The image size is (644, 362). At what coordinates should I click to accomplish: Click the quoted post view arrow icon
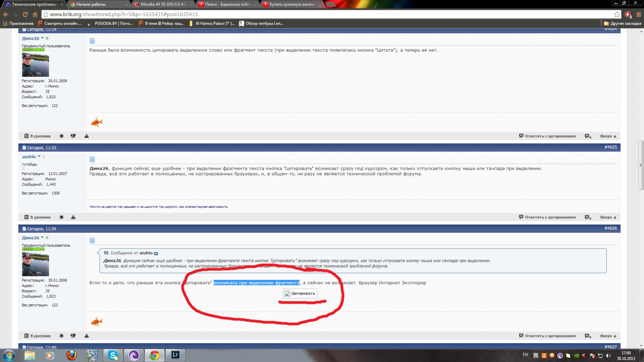[x=156, y=253]
